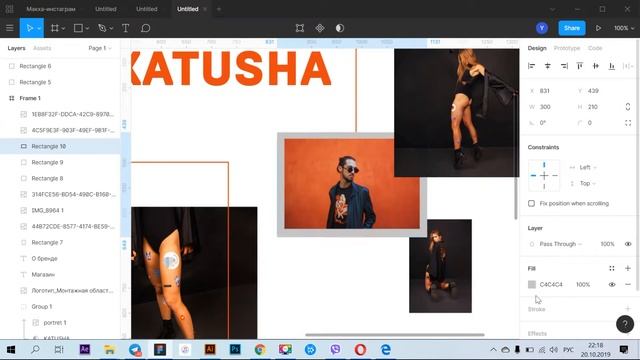Switch to the Prototype tab
This screenshot has height=360, width=640.
567,48
